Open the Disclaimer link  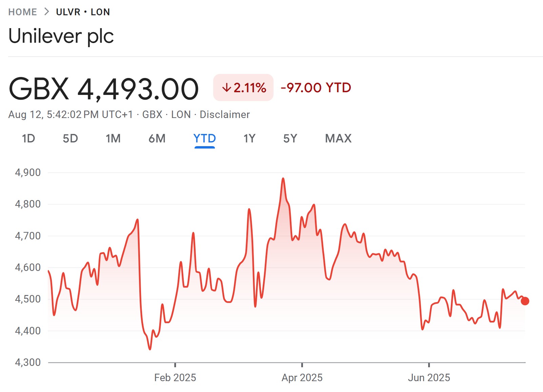point(225,114)
